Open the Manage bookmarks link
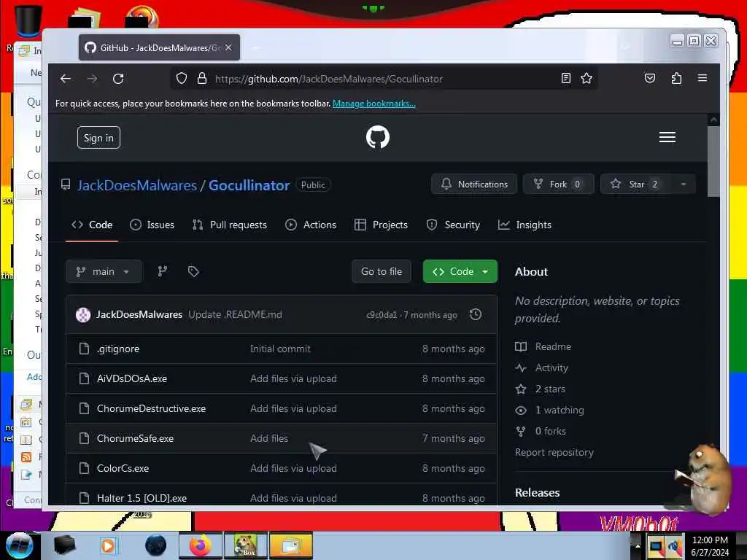This screenshot has width=747, height=560. 374,104
